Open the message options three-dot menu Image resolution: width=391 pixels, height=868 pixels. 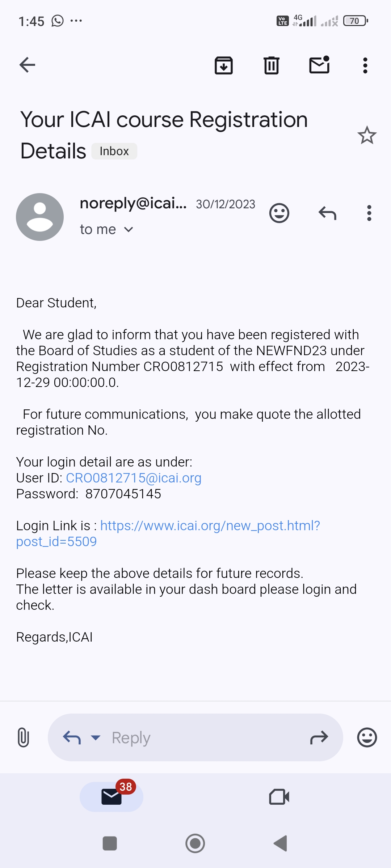coord(369,213)
